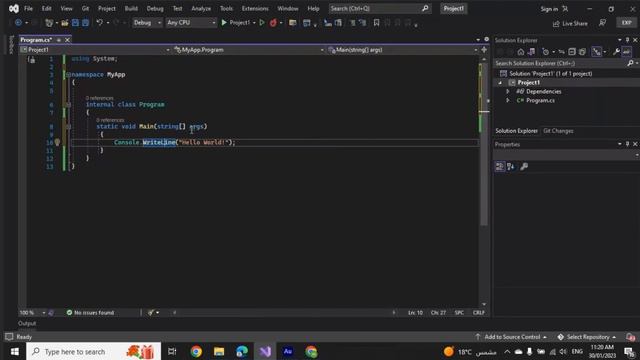
Task: Open the Output panel tab
Action: 27,324
